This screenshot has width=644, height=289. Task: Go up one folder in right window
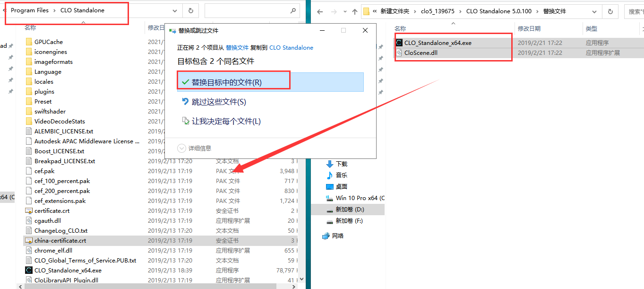tap(355, 11)
